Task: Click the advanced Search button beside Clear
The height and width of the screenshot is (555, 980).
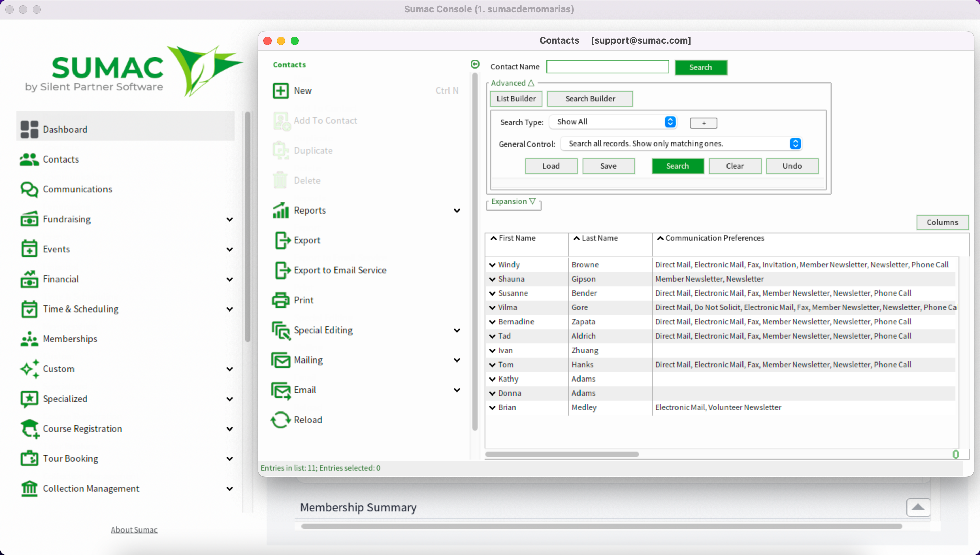Action: 677,166
